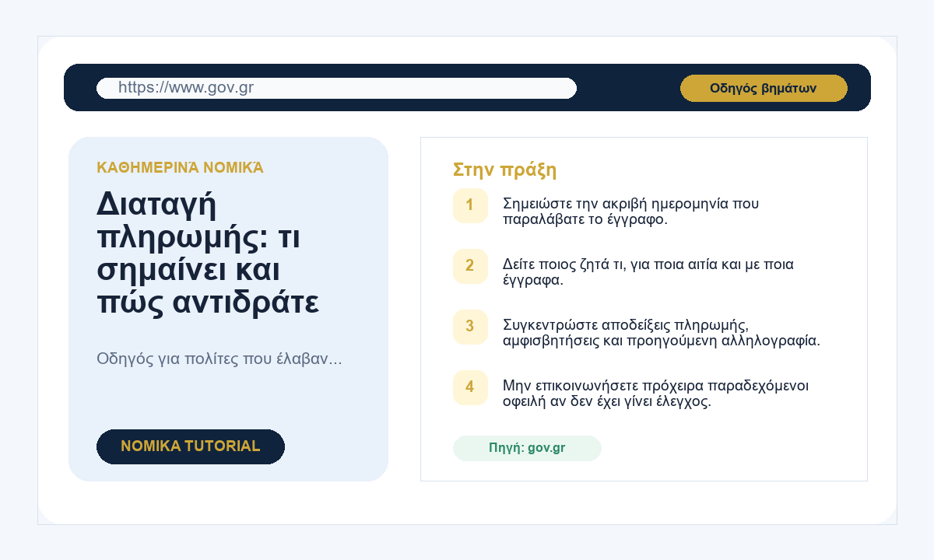
Task: Click the ΝΟΜΙΚΑ TUTORIAL button
Action: coord(191,446)
